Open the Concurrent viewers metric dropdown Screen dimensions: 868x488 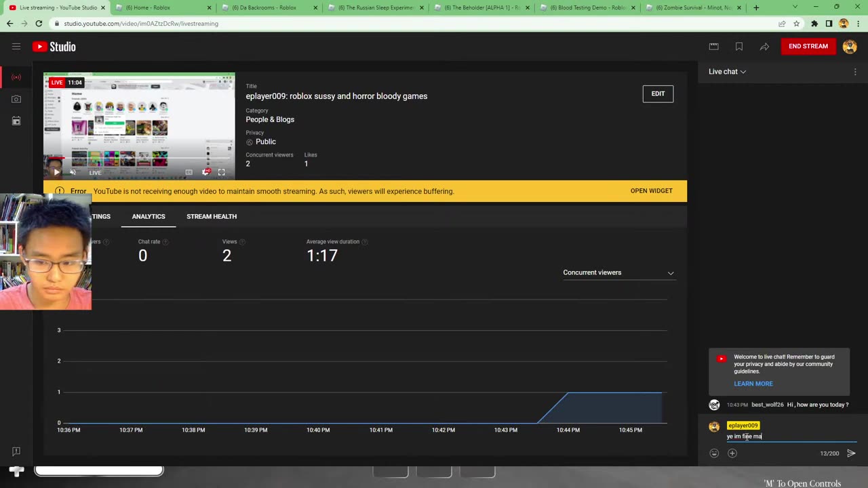[x=618, y=272]
